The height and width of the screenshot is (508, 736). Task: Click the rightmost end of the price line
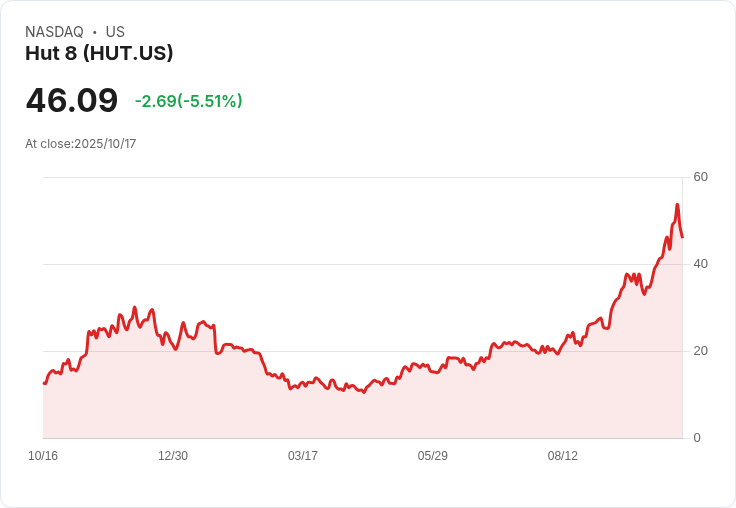tap(683, 237)
